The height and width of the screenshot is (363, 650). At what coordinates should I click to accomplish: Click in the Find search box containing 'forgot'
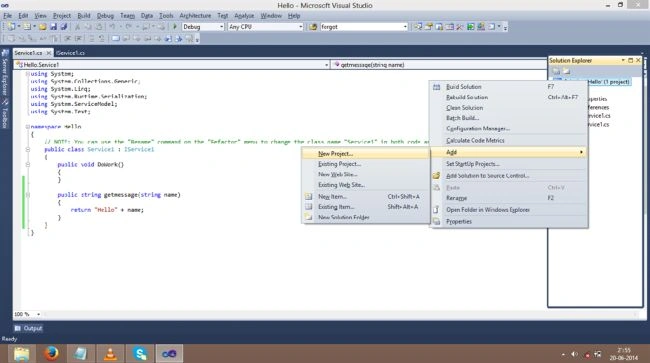click(x=360, y=27)
